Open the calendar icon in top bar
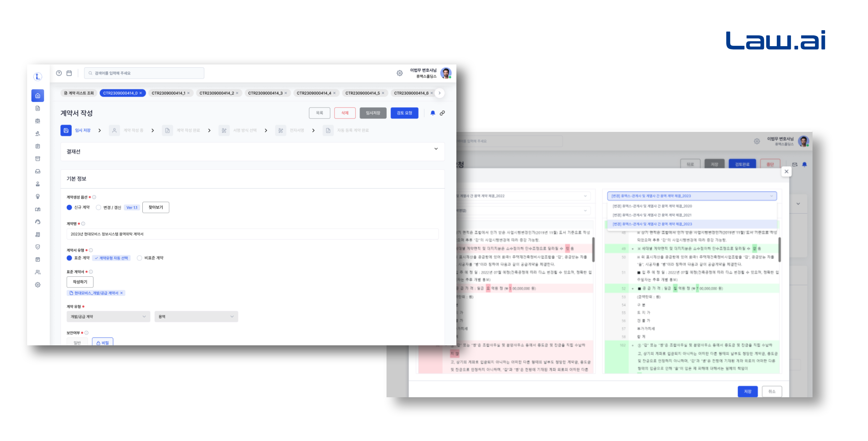This screenshot has width=868, height=441. point(69,73)
